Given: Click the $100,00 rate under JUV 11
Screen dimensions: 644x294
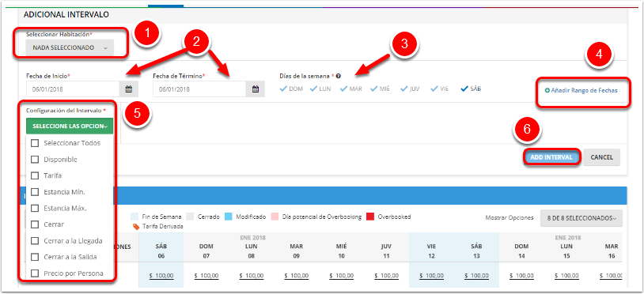Looking at the screenshot, I should click(387, 276).
